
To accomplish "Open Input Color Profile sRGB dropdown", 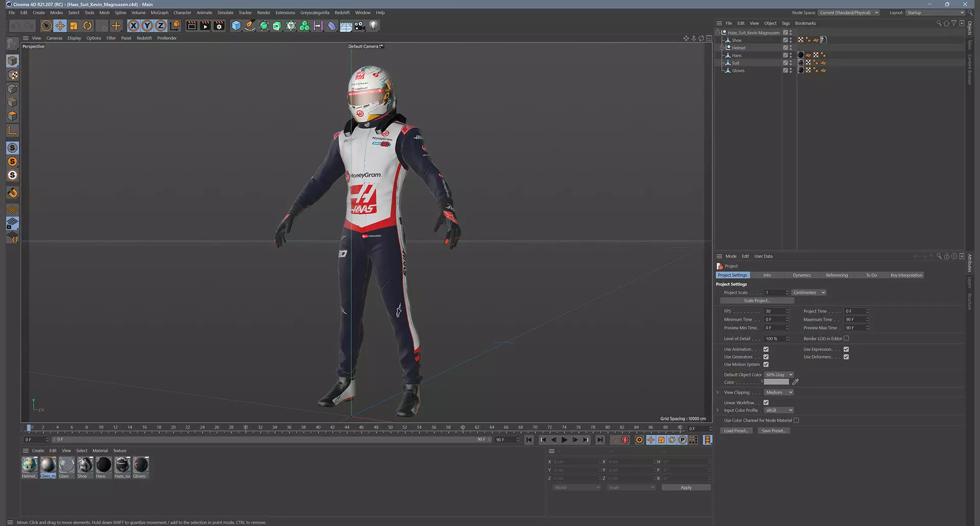I will pos(779,410).
